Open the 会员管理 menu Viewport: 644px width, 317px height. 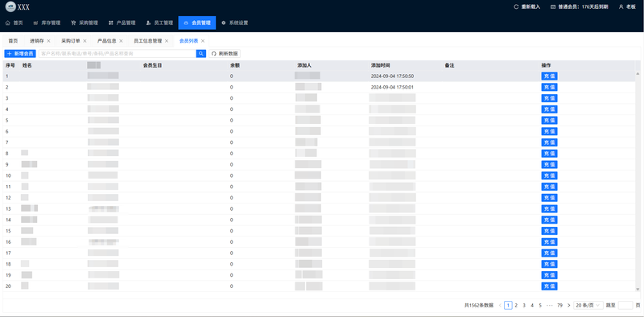coord(197,23)
